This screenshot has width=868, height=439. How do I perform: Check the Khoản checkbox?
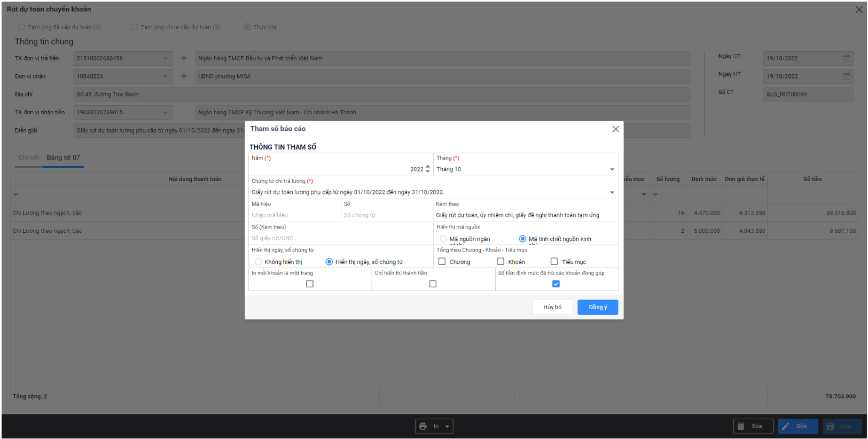click(x=501, y=261)
